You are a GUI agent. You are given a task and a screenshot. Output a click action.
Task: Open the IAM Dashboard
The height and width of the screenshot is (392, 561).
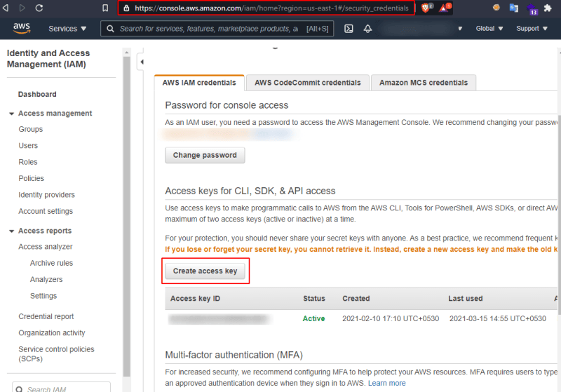37,94
